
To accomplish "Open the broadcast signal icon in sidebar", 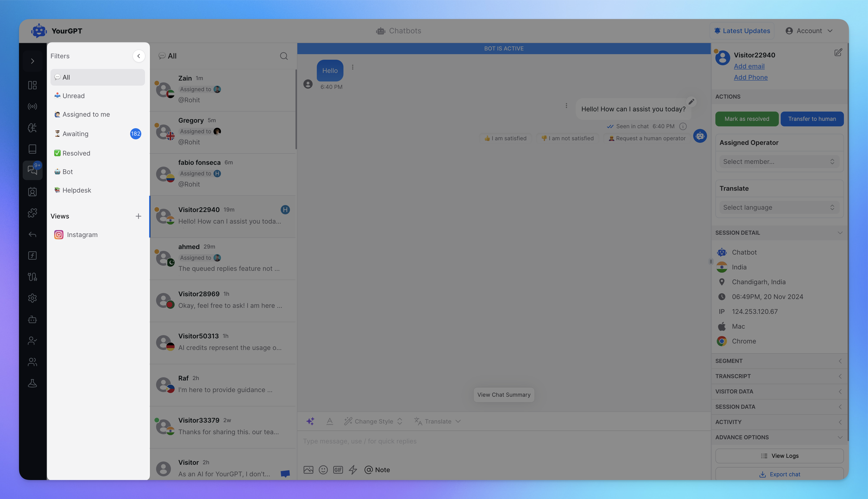I will 33,106.
